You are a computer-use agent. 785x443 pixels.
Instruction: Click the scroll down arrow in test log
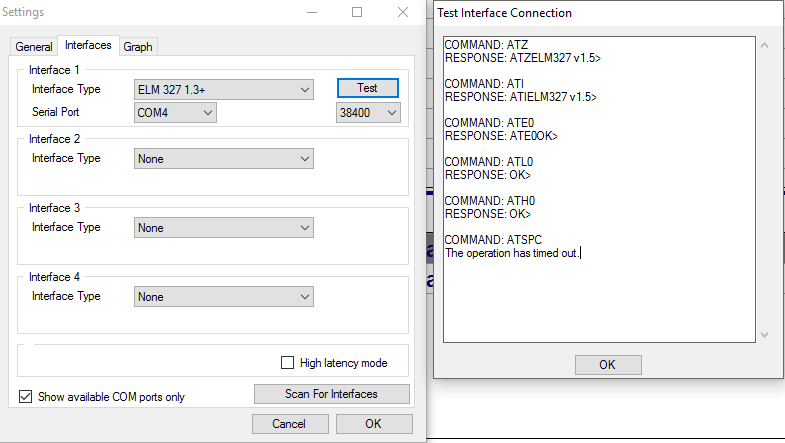pyautogui.click(x=765, y=335)
